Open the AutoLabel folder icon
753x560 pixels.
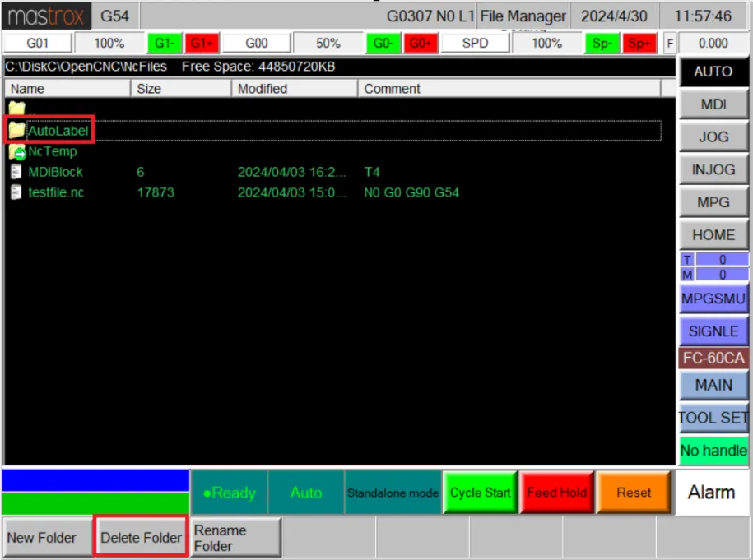[x=16, y=130]
